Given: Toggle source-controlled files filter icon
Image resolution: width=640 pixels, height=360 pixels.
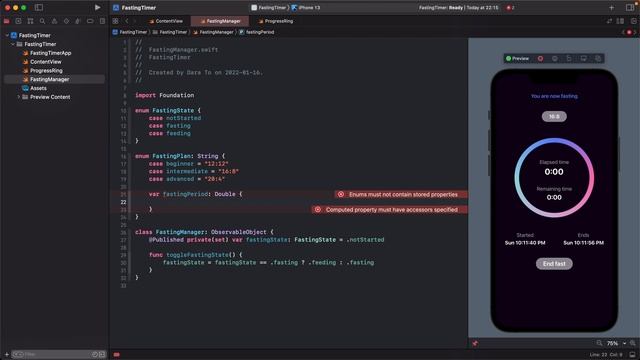Looking at the screenshot, I should (102, 354).
